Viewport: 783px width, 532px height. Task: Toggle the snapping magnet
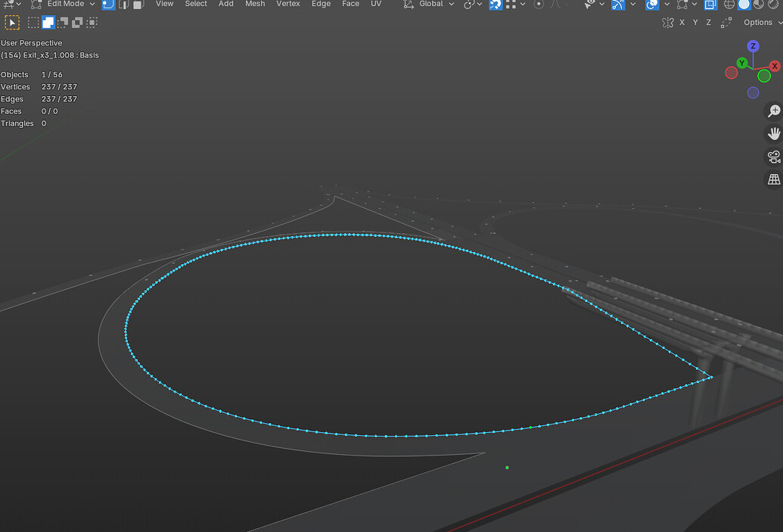tap(496, 5)
